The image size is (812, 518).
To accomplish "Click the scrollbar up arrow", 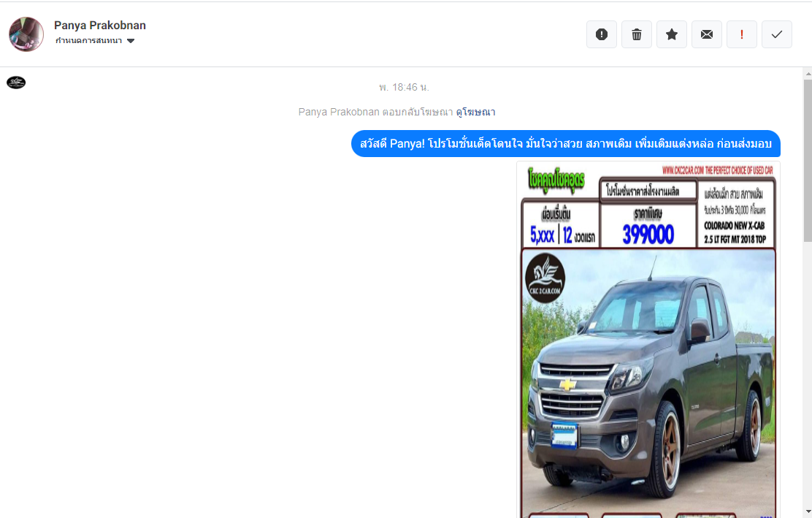I will 808,74.
